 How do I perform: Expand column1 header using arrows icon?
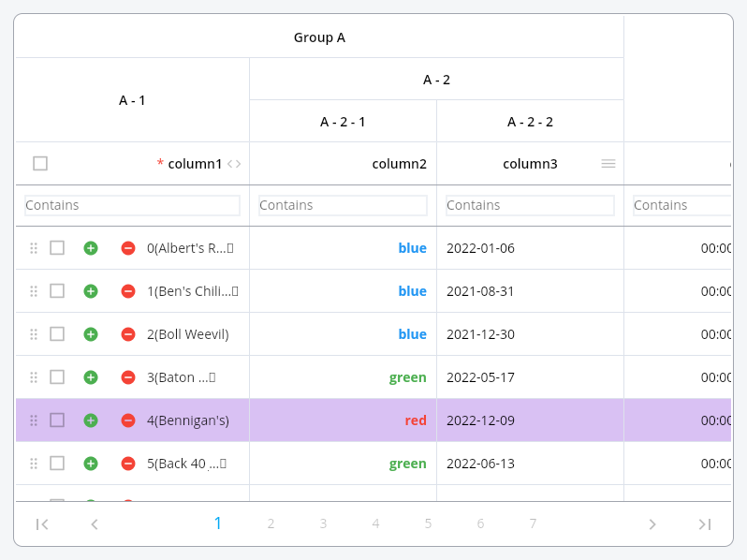tap(234, 164)
